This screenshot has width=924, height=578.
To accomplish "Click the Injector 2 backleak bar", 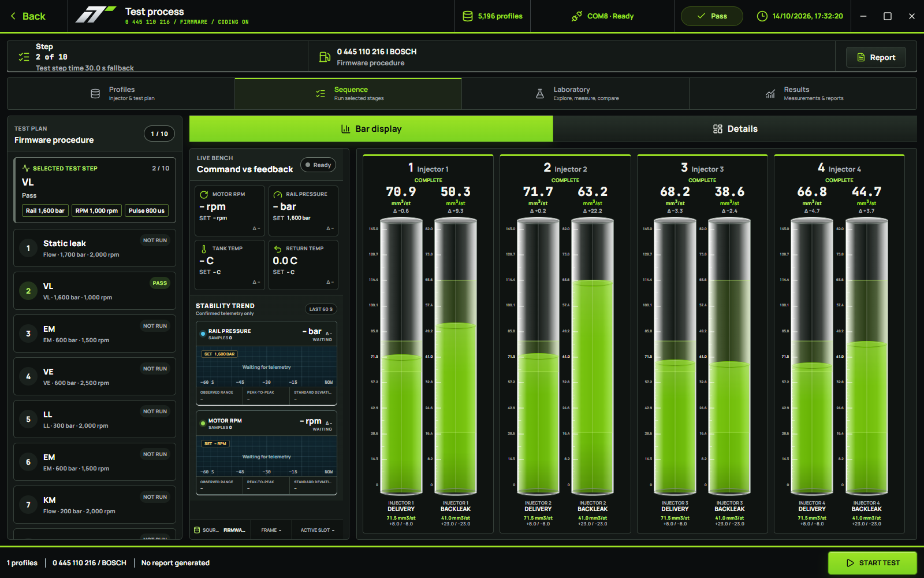I will [x=593, y=357].
